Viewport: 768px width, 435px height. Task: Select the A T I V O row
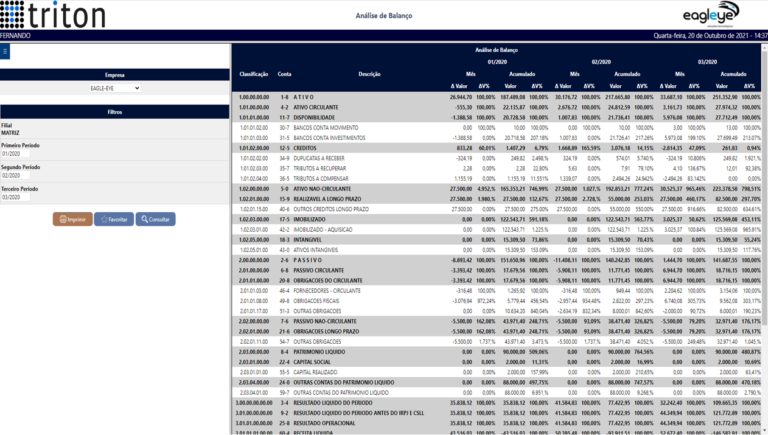pos(497,97)
